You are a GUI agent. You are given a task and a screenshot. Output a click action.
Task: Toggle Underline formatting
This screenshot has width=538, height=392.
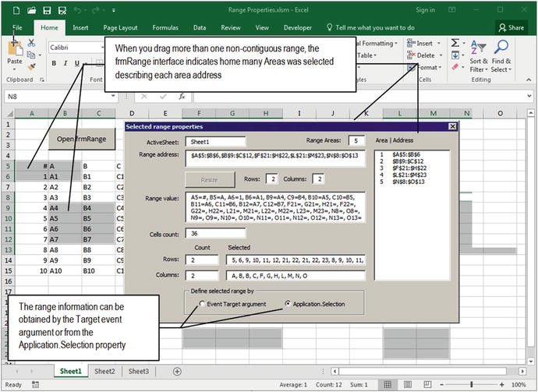pyautogui.click(x=77, y=63)
